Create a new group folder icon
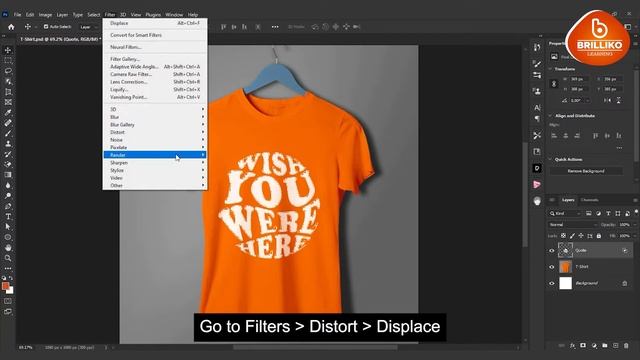The width and height of the screenshot is (640, 360). tap(604, 346)
